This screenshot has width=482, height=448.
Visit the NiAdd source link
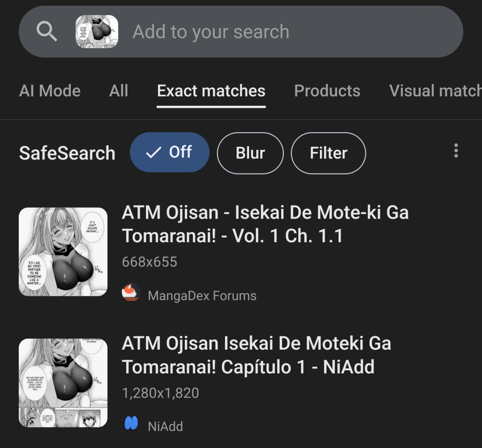click(x=166, y=426)
